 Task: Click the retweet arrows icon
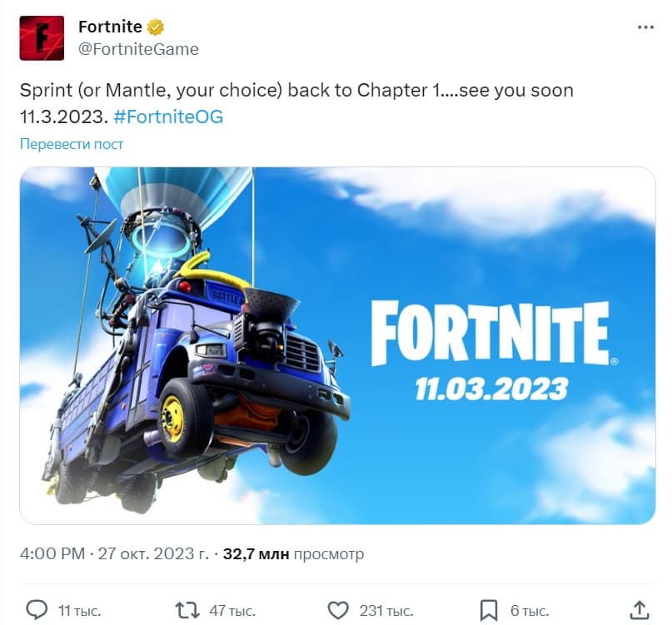pos(187,610)
